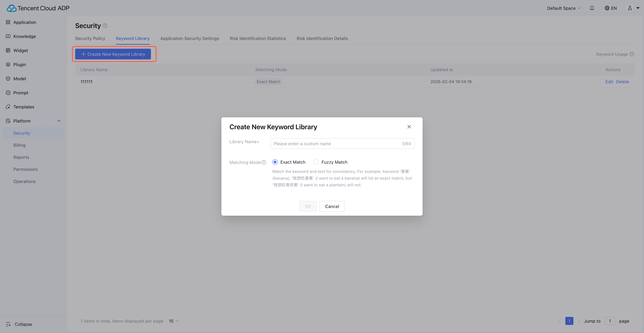This screenshot has height=333, width=644.
Task: Switch to the Security Policy tab
Action: pyautogui.click(x=90, y=39)
